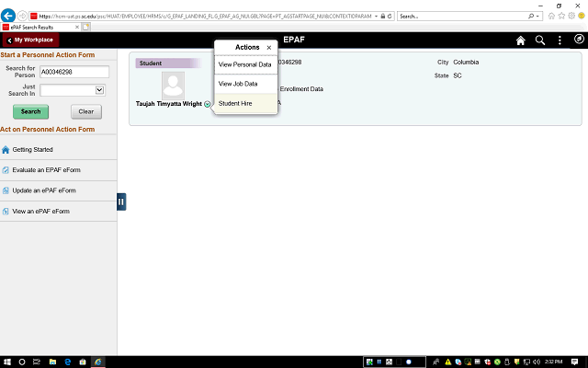Open the search magnifier in EPAF header
The image size is (588, 368).
point(540,40)
